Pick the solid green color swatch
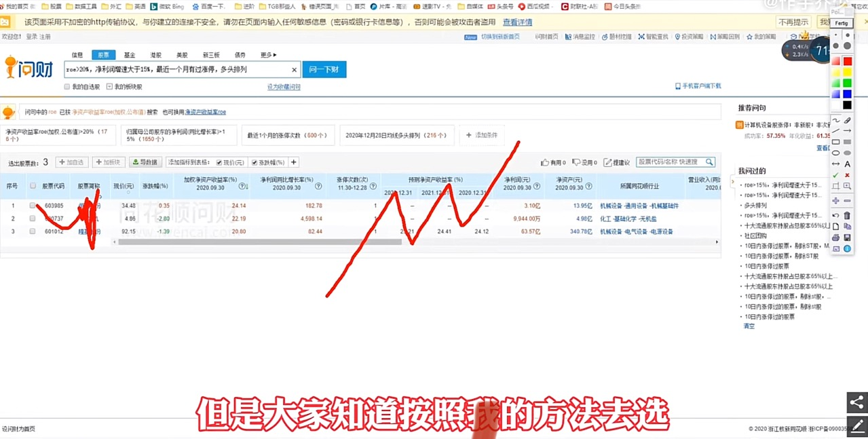 click(847, 83)
